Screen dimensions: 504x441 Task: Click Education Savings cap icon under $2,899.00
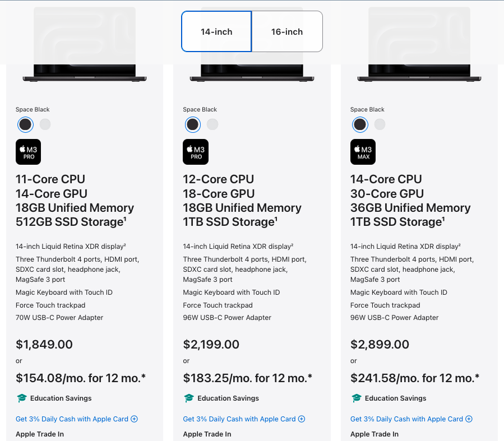(357, 398)
